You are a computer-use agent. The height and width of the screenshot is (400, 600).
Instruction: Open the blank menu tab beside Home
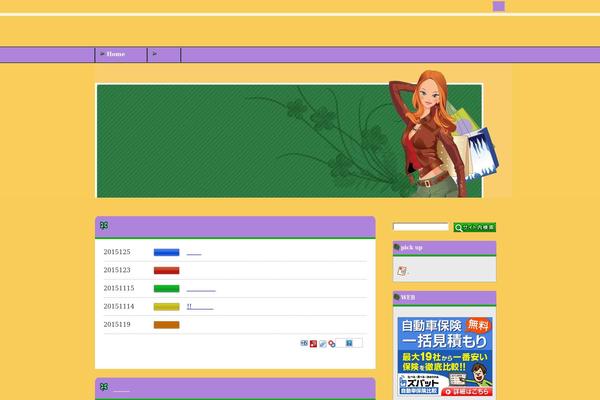pos(164,54)
